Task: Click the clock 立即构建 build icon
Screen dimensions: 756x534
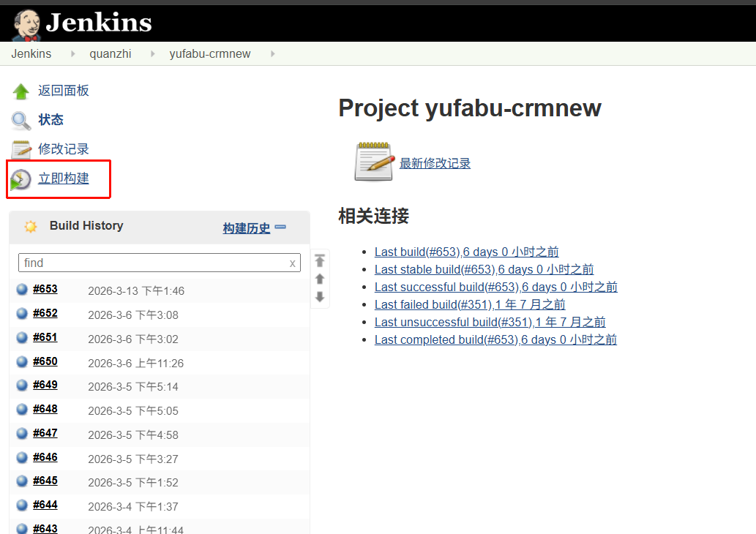Action: click(20, 179)
